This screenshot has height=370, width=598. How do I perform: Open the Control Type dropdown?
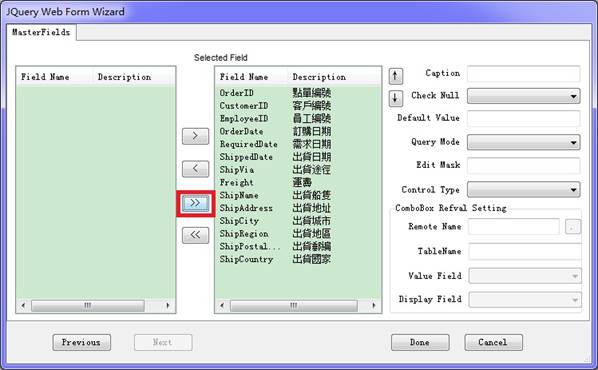click(523, 190)
